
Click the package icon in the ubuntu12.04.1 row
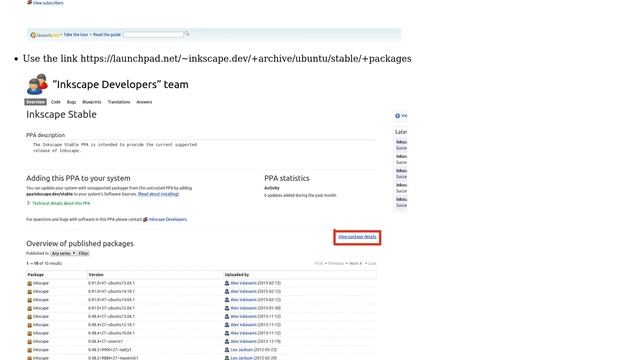pyautogui.click(x=29, y=309)
